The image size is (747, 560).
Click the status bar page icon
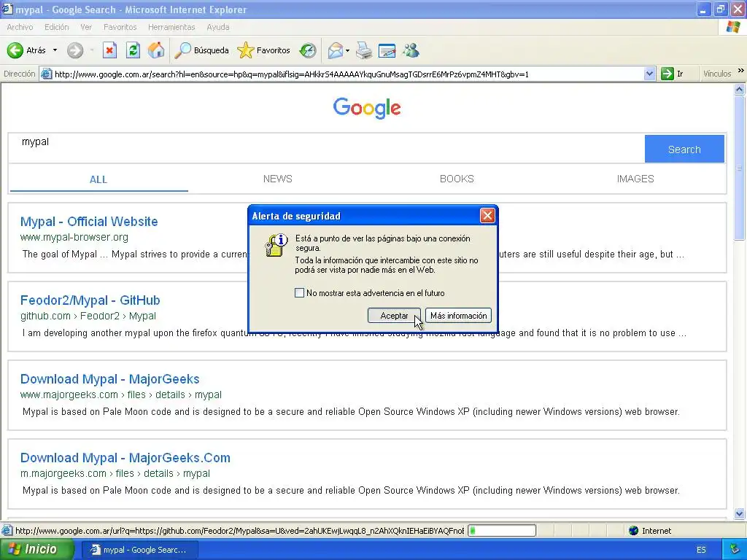click(x=7, y=531)
